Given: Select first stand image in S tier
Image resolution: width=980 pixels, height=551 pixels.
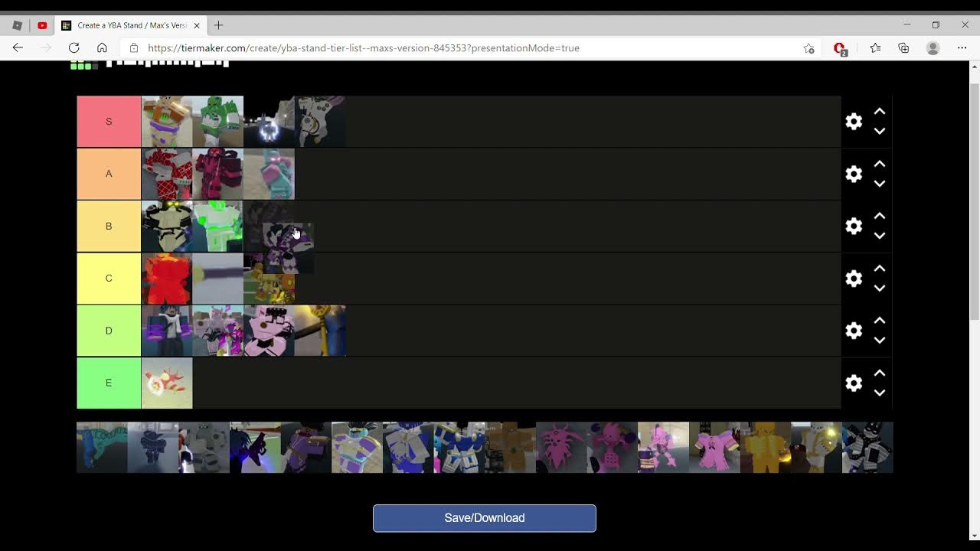Looking at the screenshot, I should point(167,122).
